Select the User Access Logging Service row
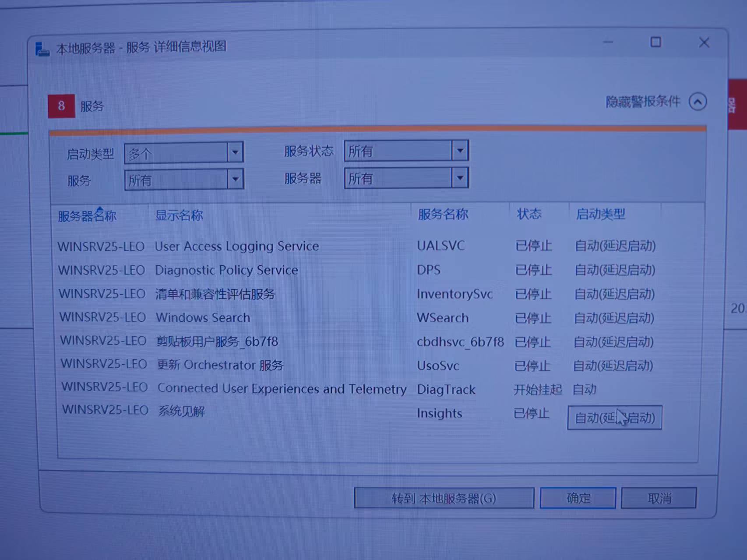This screenshot has height=560, width=747. (x=236, y=247)
